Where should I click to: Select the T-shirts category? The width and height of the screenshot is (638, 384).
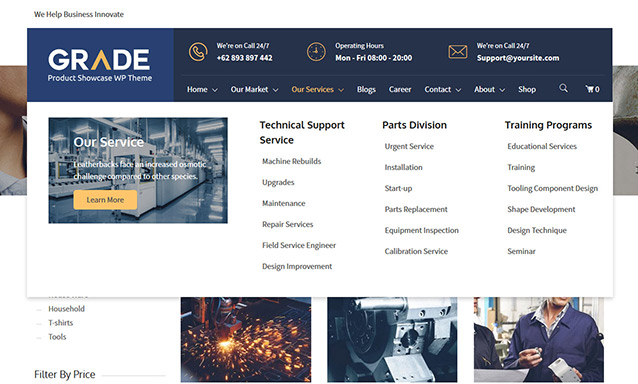coord(61,323)
